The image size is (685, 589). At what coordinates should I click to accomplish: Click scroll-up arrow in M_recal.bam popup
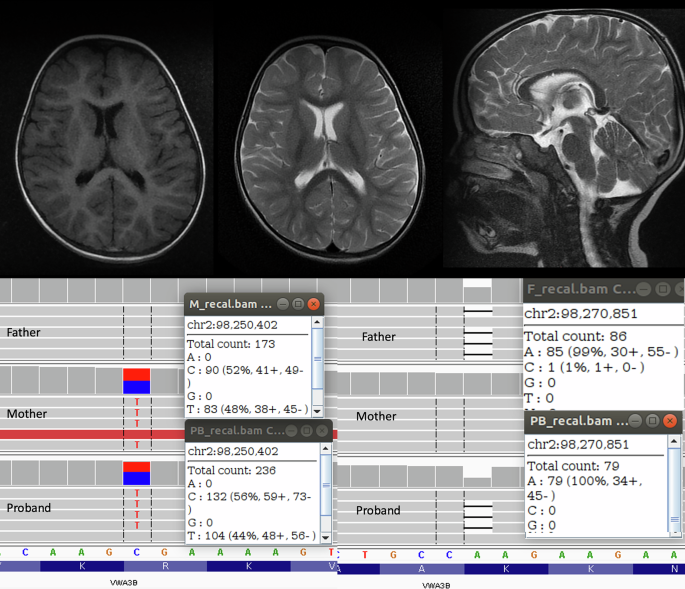(319, 323)
